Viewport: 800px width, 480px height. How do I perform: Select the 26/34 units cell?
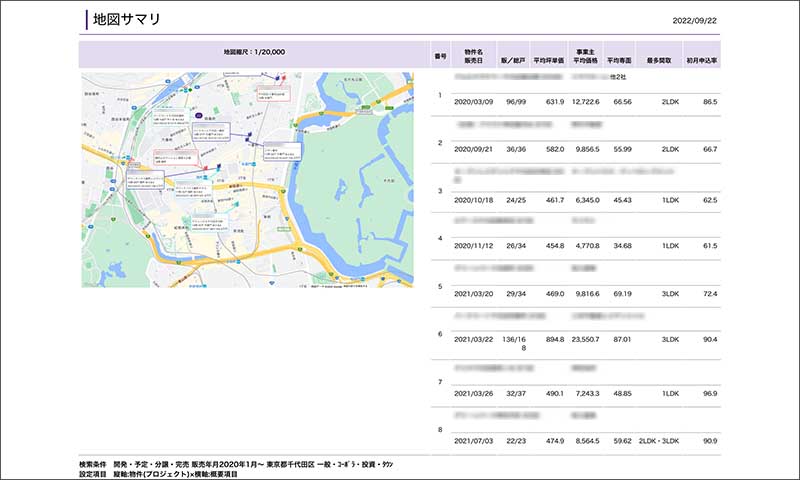516,246
